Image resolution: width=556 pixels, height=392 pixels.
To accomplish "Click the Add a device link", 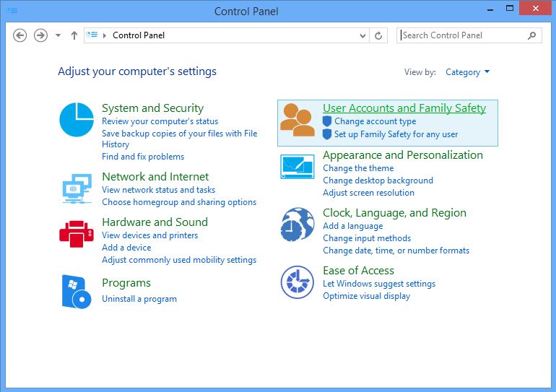I will tap(126, 248).
